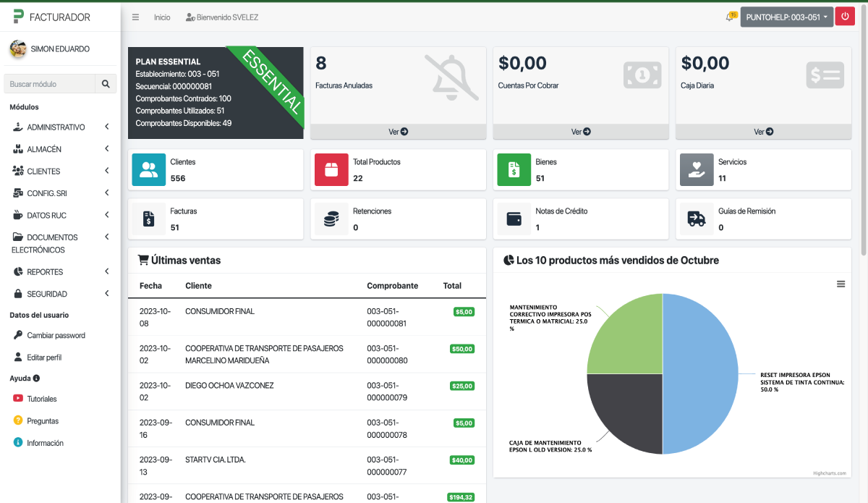Screen dimensions: 868x503
Task: Click the notification bell icon
Action: [730, 17]
